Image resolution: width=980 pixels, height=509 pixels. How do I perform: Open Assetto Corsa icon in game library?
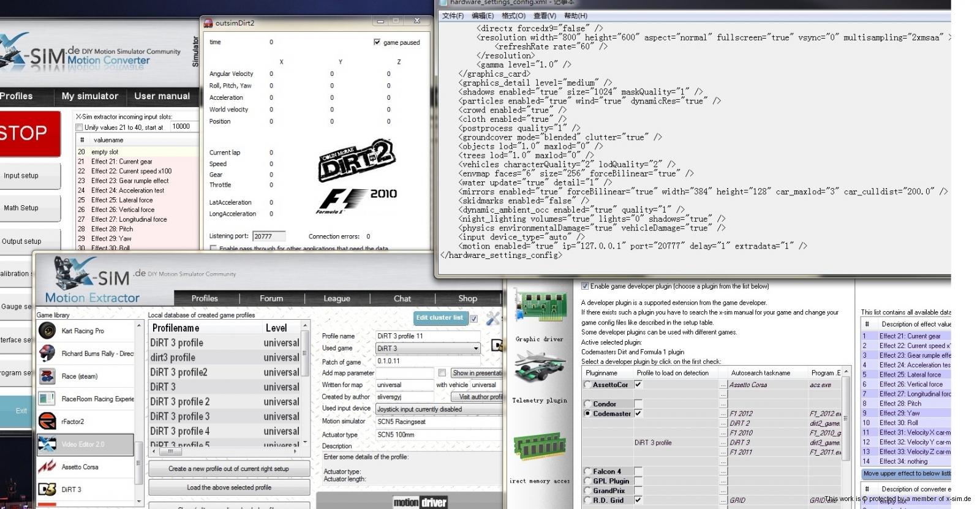(x=47, y=467)
